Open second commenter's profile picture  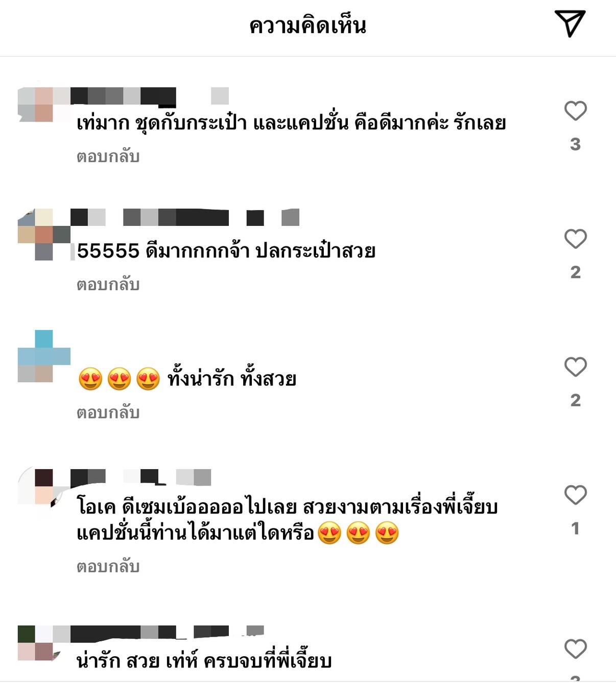coord(44,235)
